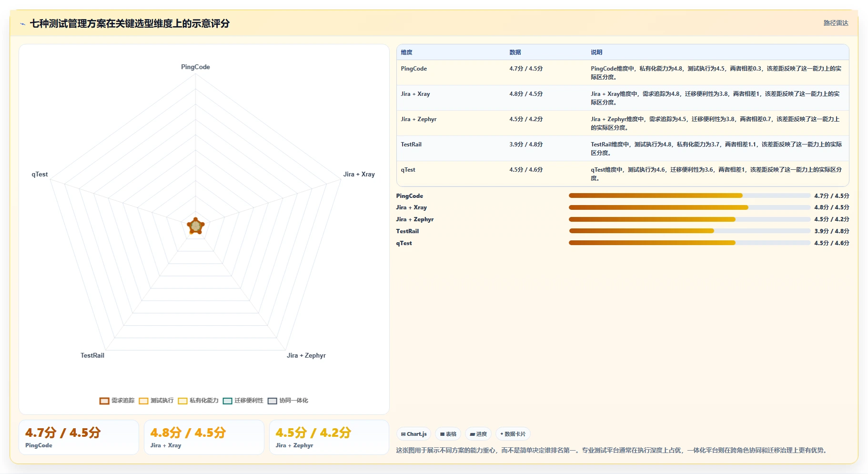Open the Jira + Xray 4.8分 / 4.5分 card

coord(204,437)
